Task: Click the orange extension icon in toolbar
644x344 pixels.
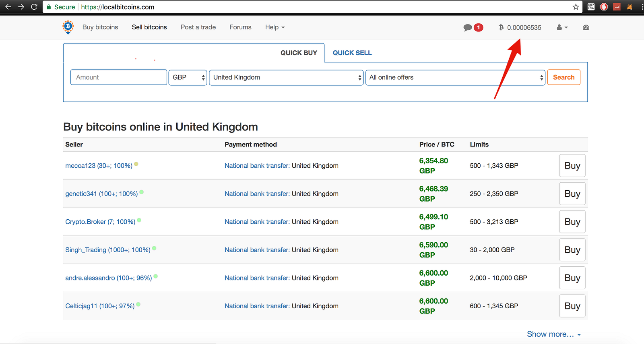Action: click(630, 7)
